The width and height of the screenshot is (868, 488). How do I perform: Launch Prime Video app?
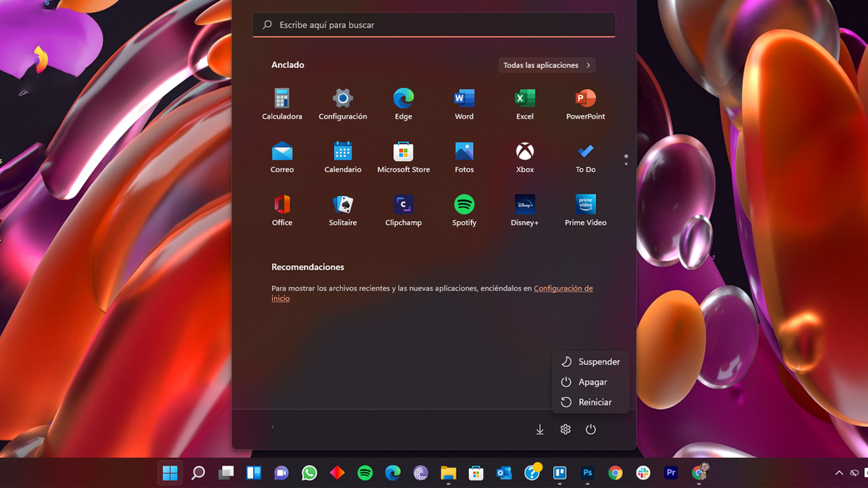[585, 204]
